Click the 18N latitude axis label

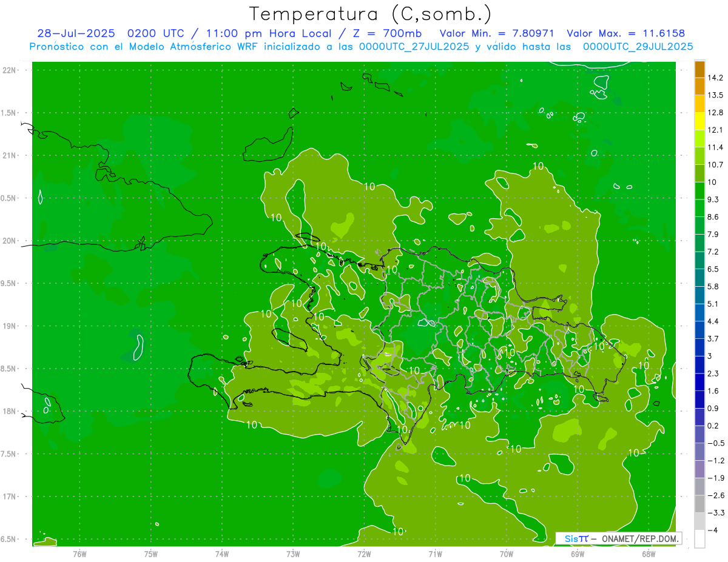(x=10, y=412)
